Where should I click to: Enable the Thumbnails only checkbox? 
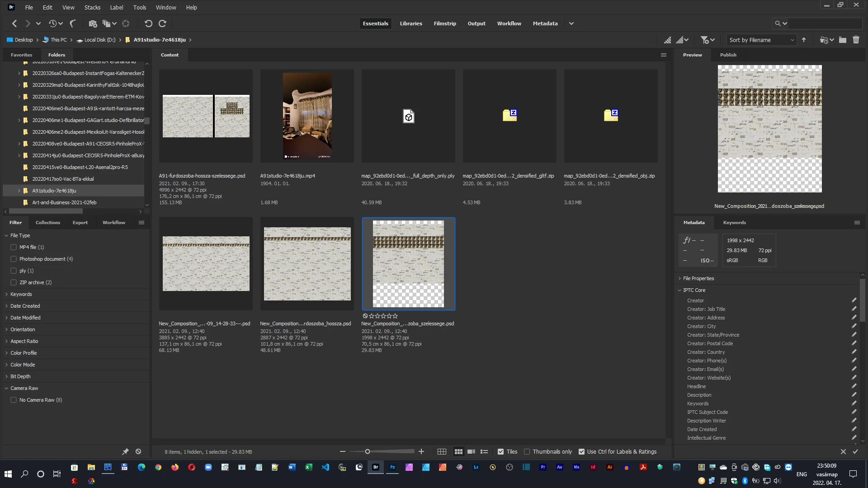point(527,451)
